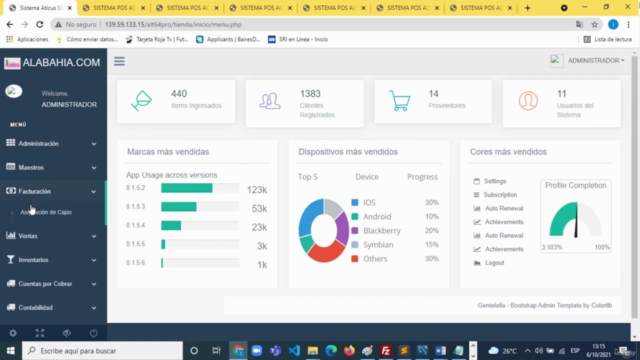The height and width of the screenshot is (360, 640).
Task: Click the eye-slash icon in sidebar footer
Action: (x=67, y=333)
